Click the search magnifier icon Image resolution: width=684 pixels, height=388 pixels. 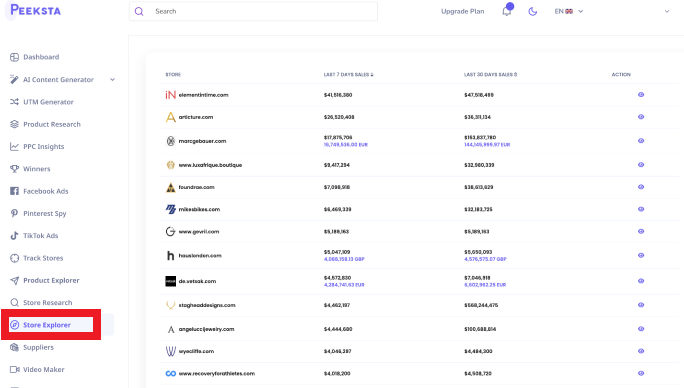pos(139,11)
